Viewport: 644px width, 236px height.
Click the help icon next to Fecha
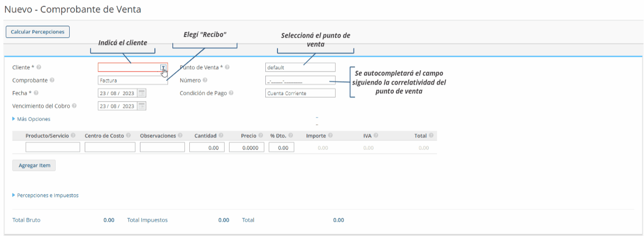coord(36,93)
